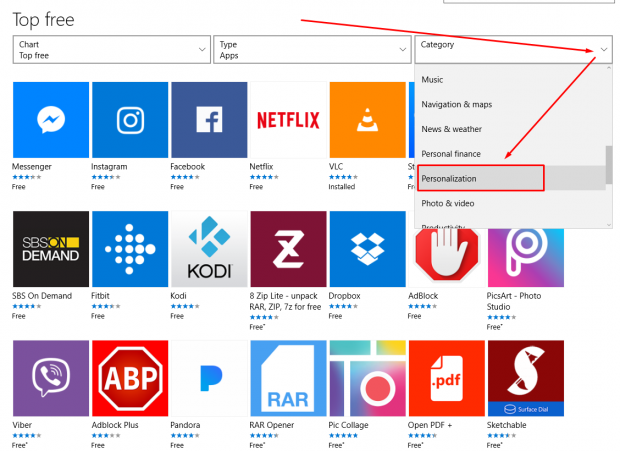Click the SBS On Demand title
The image size is (620, 451).
pyautogui.click(x=44, y=296)
